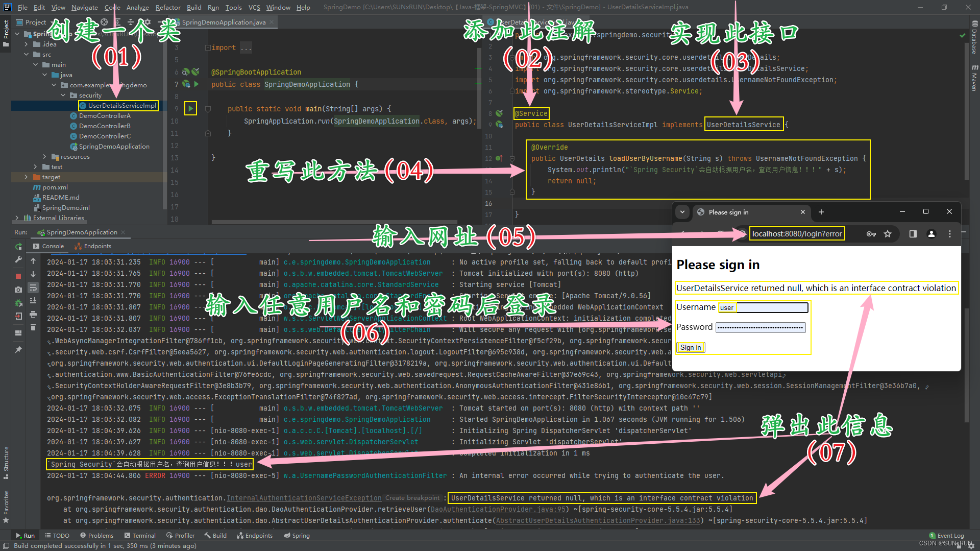The image size is (980, 551).
Task: Open the VCS menu
Action: (x=254, y=7)
